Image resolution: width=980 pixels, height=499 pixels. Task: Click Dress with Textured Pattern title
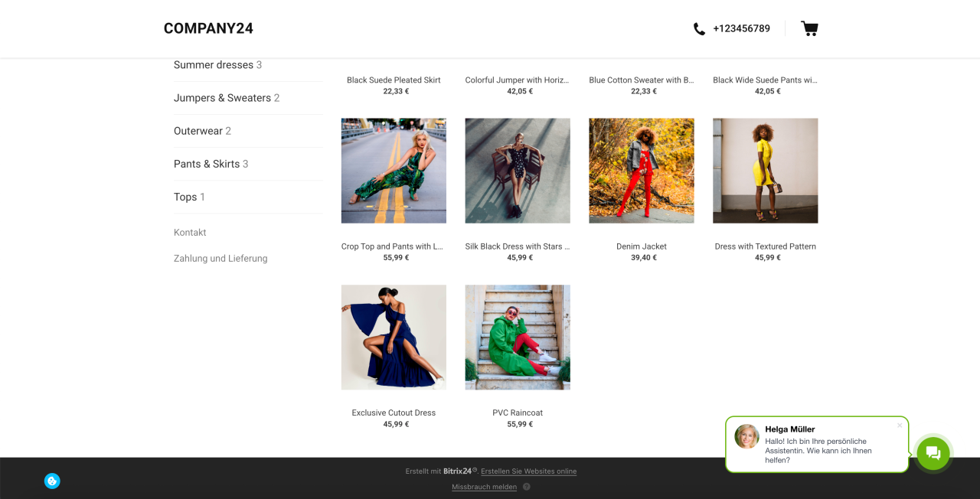pyautogui.click(x=765, y=246)
